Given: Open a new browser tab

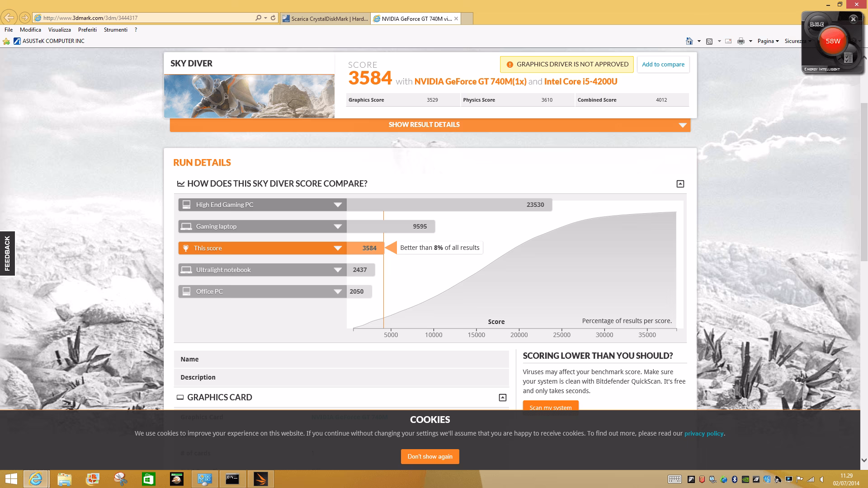Looking at the screenshot, I should (467, 19).
